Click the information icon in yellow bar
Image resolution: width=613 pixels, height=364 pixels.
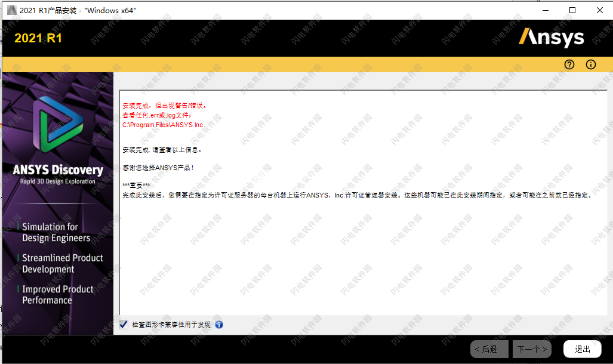point(591,64)
